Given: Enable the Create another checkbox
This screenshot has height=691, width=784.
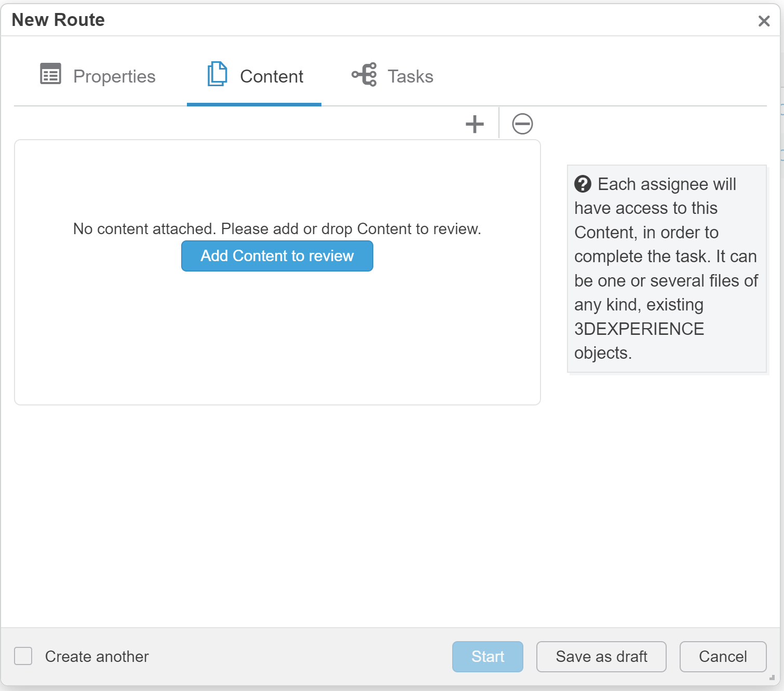Looking at the screenshot, I should click(23, 656).
